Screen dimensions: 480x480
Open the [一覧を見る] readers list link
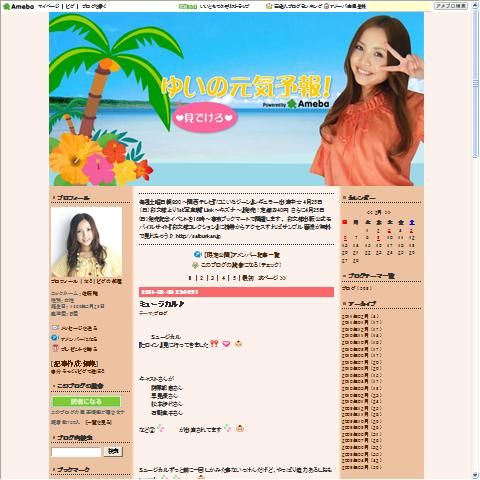(98, 422)
